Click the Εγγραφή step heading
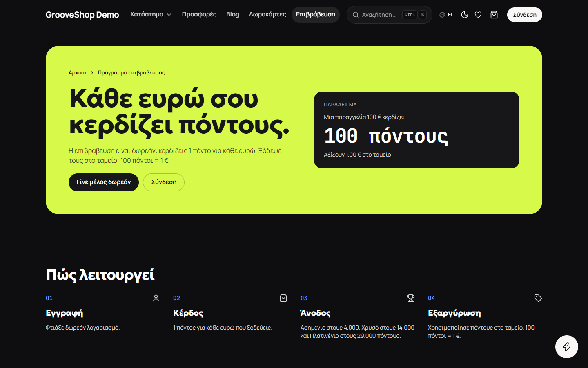Screen dimensions: 588x368 tap(65, 313)
